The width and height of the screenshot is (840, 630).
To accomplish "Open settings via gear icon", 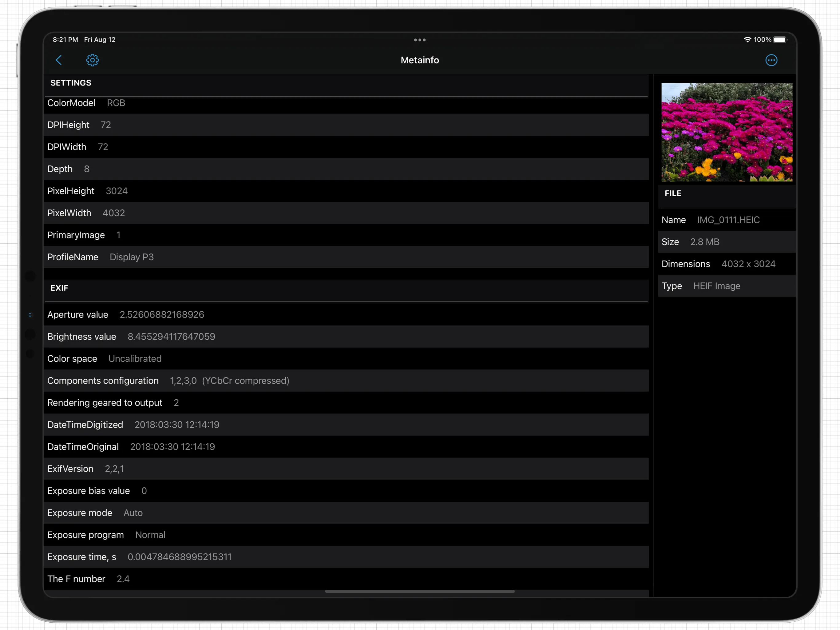I will 92,60.
